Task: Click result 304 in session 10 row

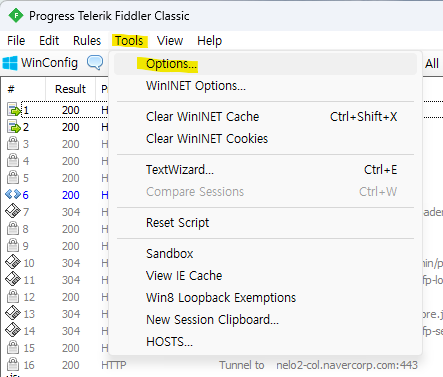Action: [71, 263]
